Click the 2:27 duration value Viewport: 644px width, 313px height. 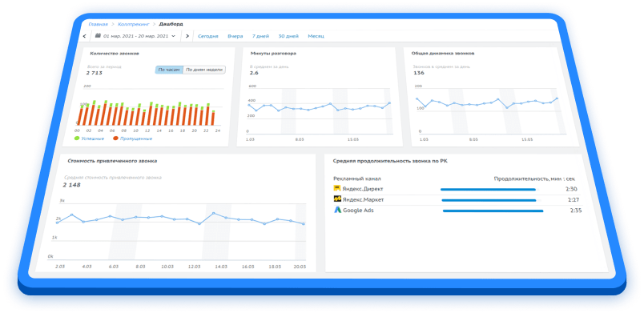click(574, 200)
